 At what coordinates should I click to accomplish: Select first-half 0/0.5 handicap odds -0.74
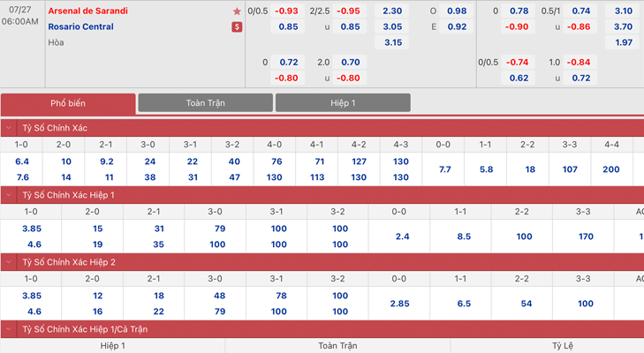tap(518, 63)
